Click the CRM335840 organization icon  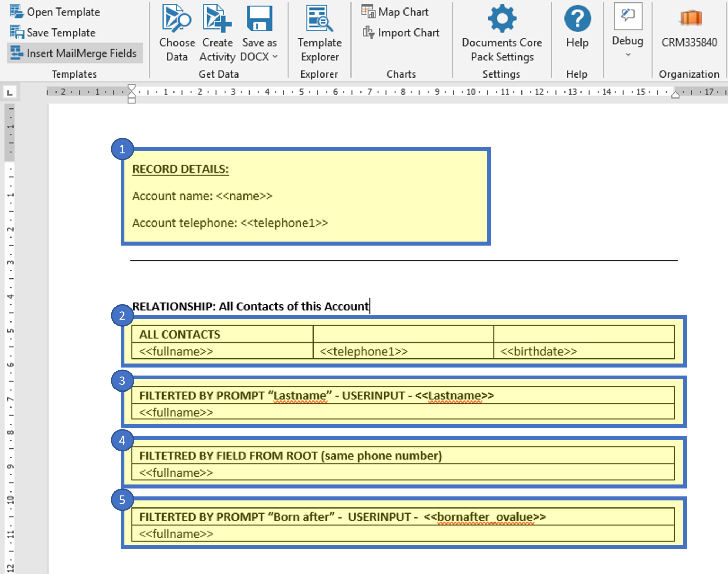pos(690,18)
